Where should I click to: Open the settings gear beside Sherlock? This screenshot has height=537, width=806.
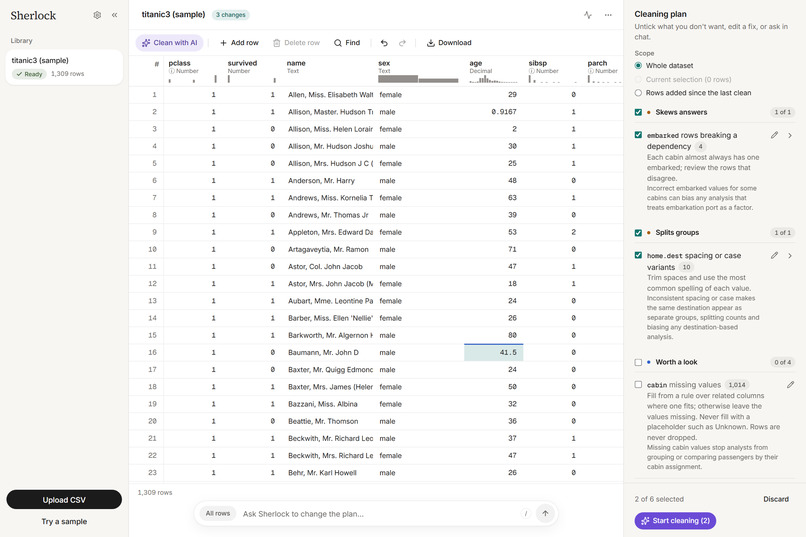tap(97, 15)
